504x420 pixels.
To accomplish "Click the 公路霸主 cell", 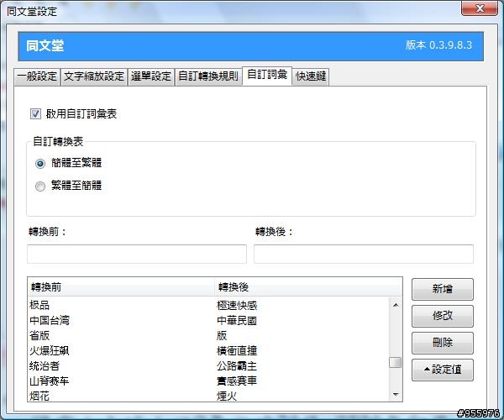I will [x=237, y=366].
